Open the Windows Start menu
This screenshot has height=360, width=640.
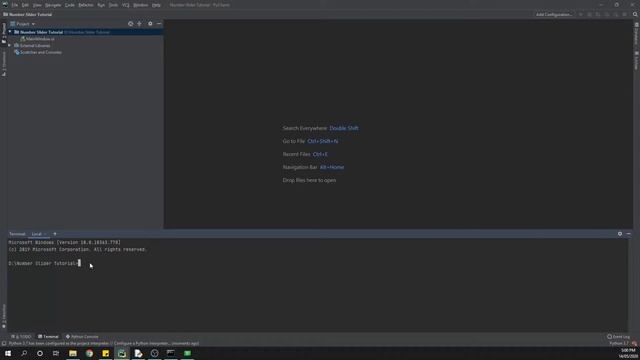click(8, 353)
